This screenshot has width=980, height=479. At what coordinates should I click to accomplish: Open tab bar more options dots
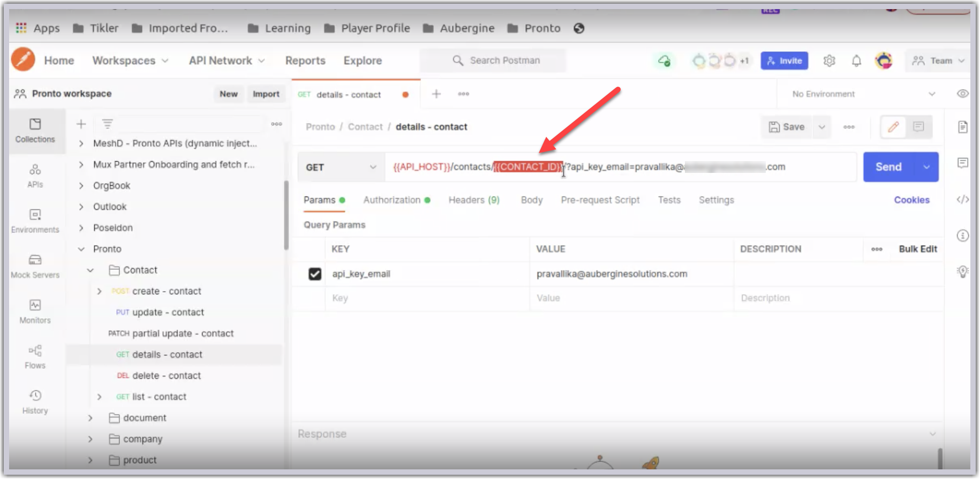click(x=463, y=94)
